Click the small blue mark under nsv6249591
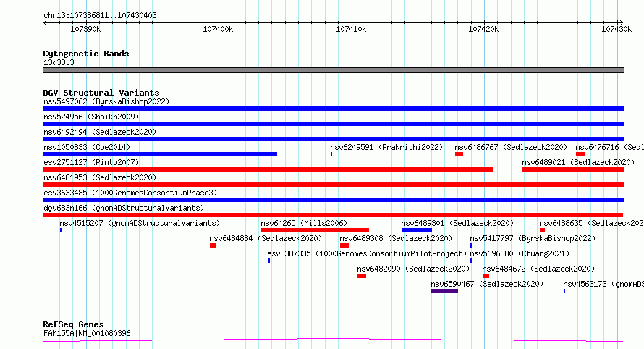This screenshot has height=349, width=644. click(x=331, y=154)
